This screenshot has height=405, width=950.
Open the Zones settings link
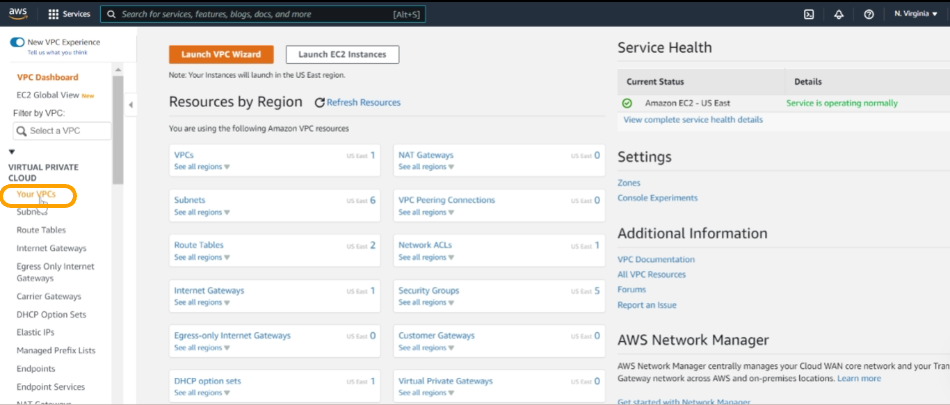pyautogui.click(x=629, y=183)
